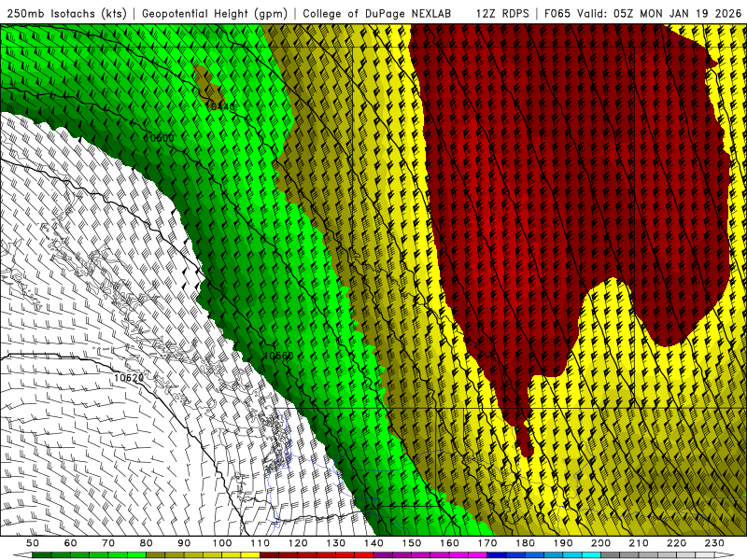Select the 'Valid: 05Z MON JAN 19 2026' timestamp
Screen dimensions: 747x560
tap(659, 13)
